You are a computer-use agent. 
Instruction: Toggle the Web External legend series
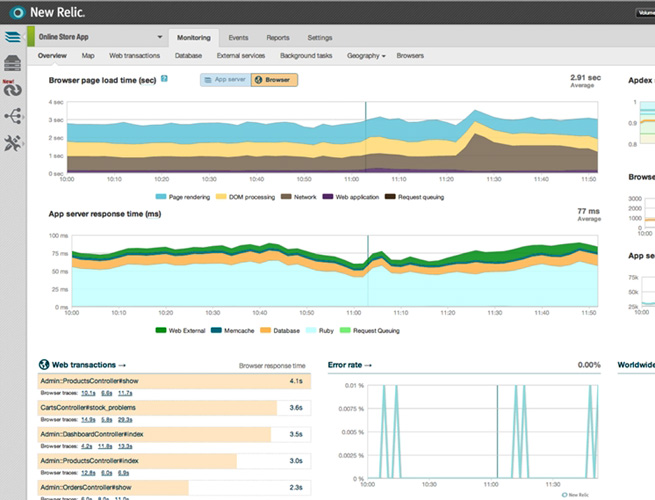click(180, 330)
